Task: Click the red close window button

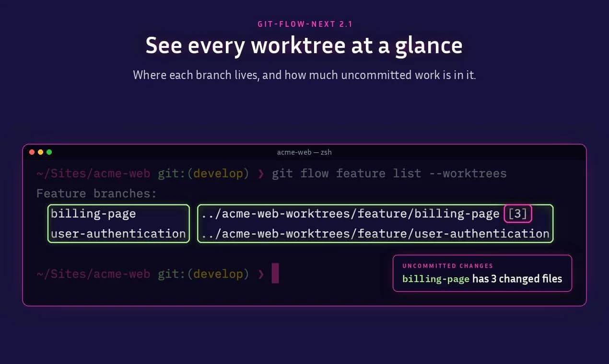Action: pyautogui.click(x=32, y=152)
